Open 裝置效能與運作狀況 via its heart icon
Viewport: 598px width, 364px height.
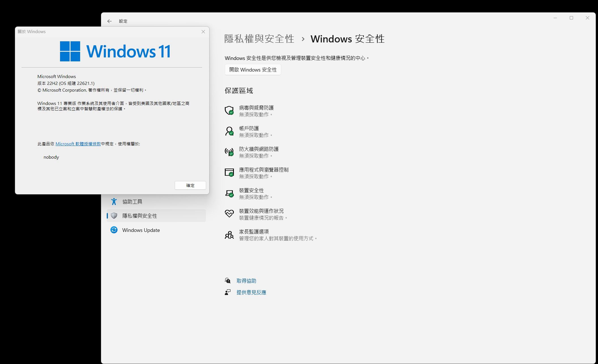(229, 214)
